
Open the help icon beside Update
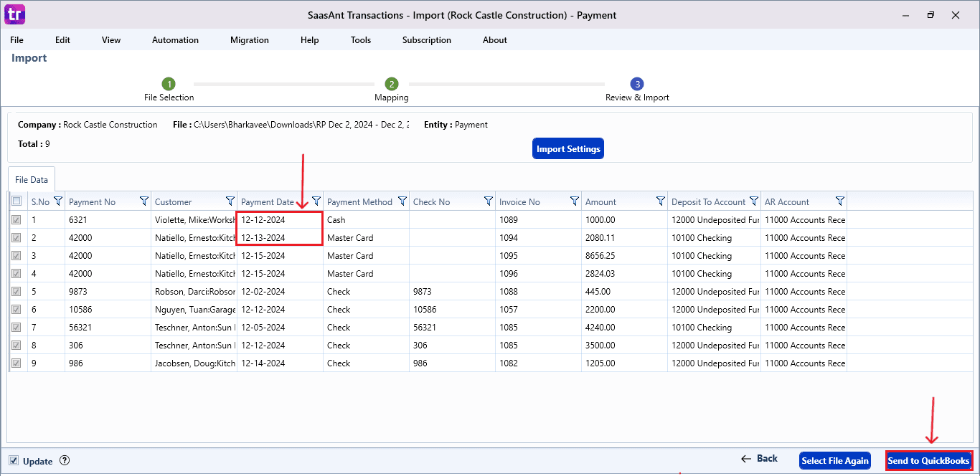pos(65,461)
